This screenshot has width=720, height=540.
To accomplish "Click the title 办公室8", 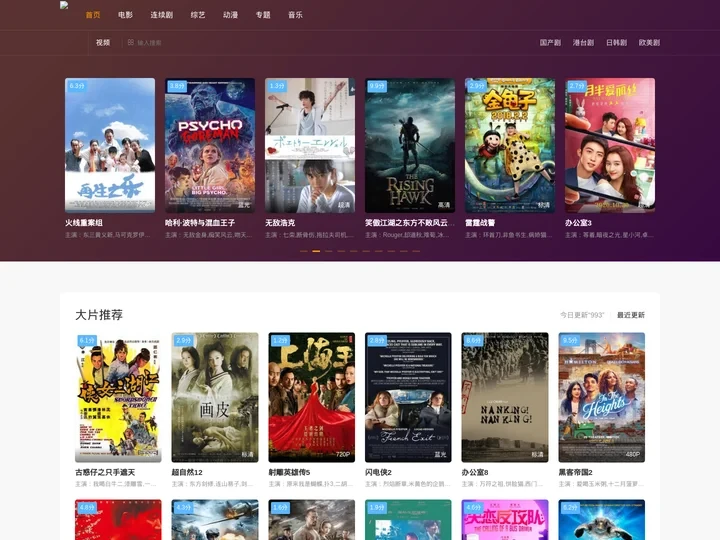I will point(475,472).
